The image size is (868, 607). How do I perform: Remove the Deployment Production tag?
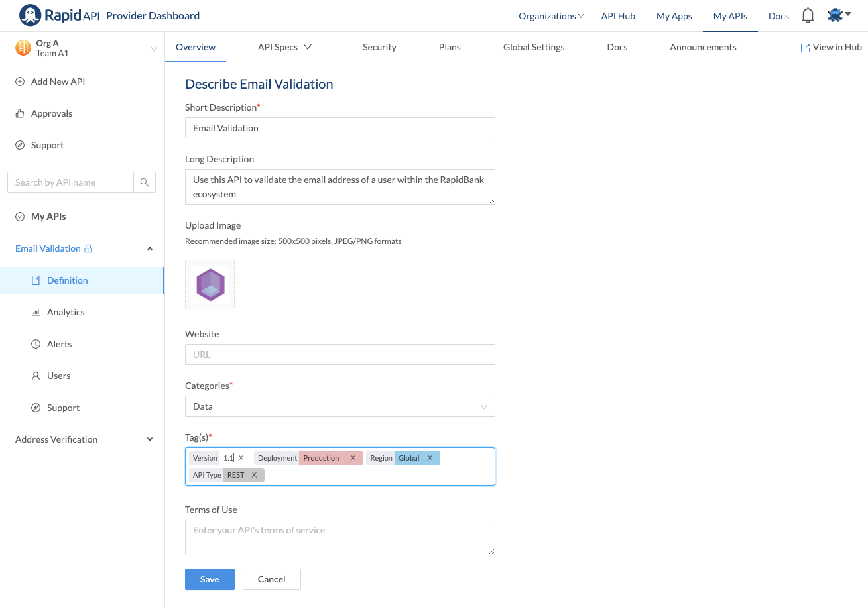pyautogui.click(x=353, y=458)
